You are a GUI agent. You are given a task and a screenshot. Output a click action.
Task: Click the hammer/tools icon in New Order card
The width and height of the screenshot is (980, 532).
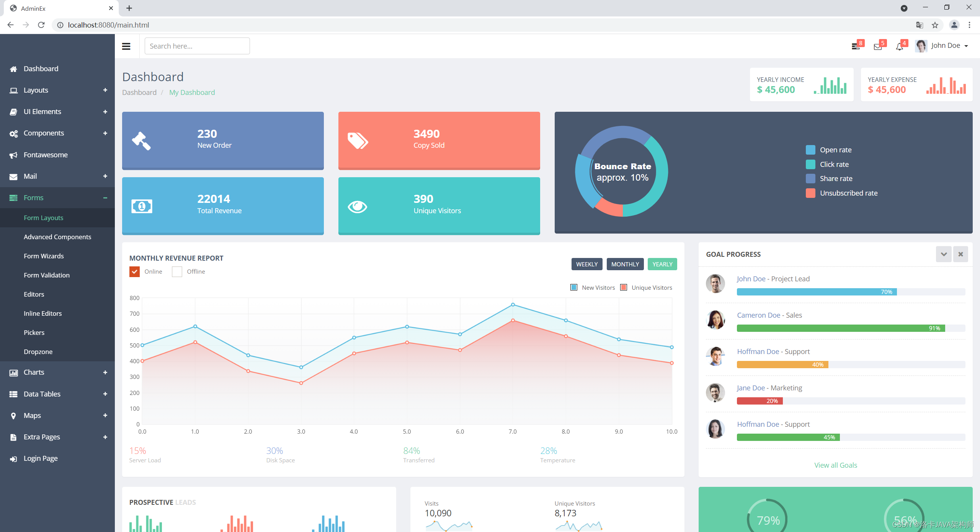point(143,139)
